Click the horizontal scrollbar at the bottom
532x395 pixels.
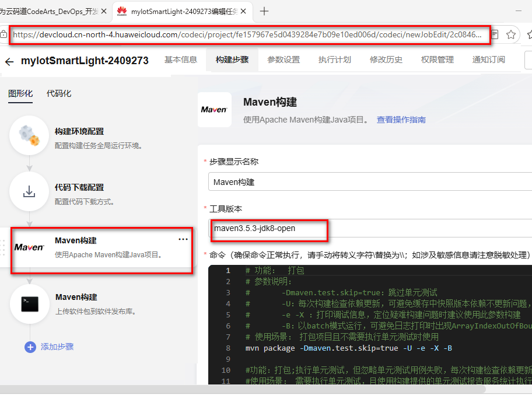coord(243,389)
